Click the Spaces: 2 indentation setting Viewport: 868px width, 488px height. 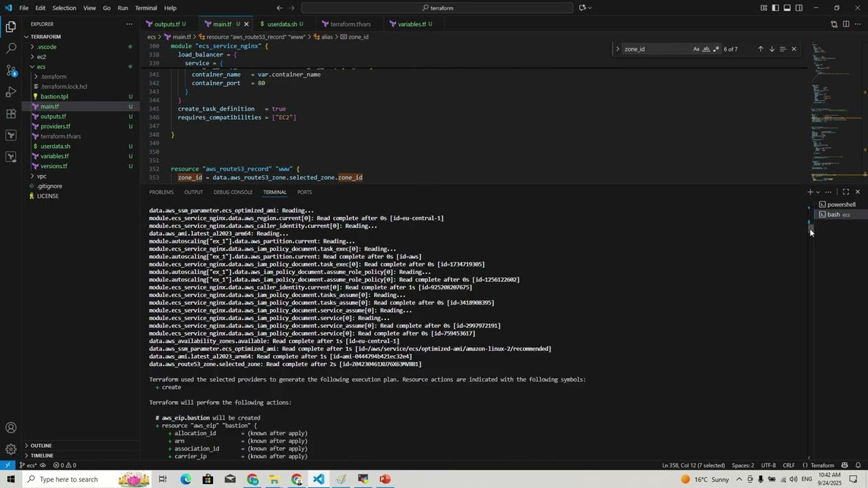(x=743, y=466)
